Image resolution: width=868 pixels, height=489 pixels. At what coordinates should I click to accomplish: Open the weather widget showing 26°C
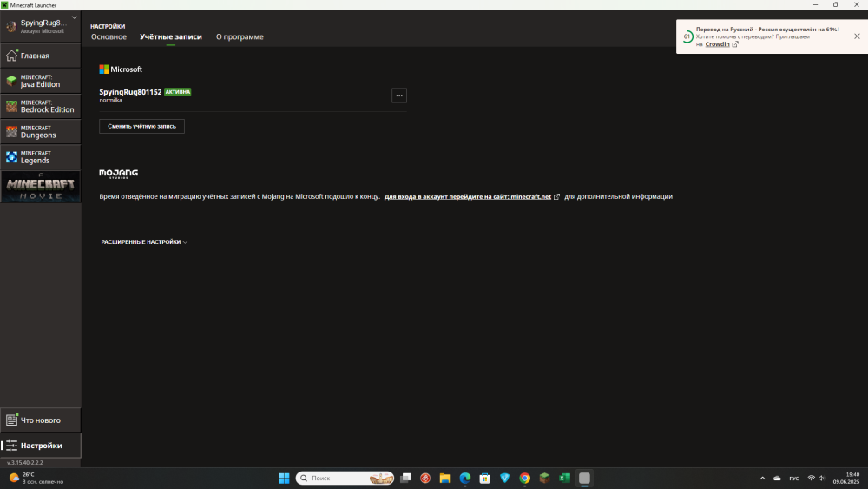[36, 479]
